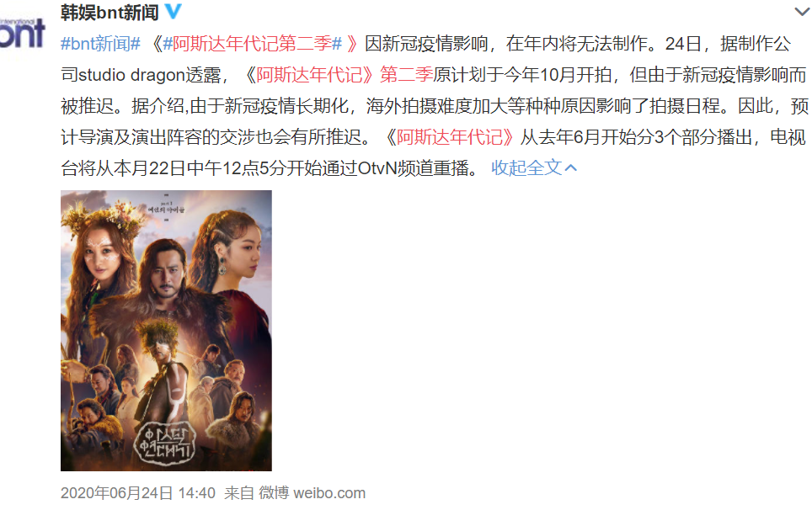Open the #bnt新闻# hashtag
The image size is (812, 510).
click(x=100, y=44)
